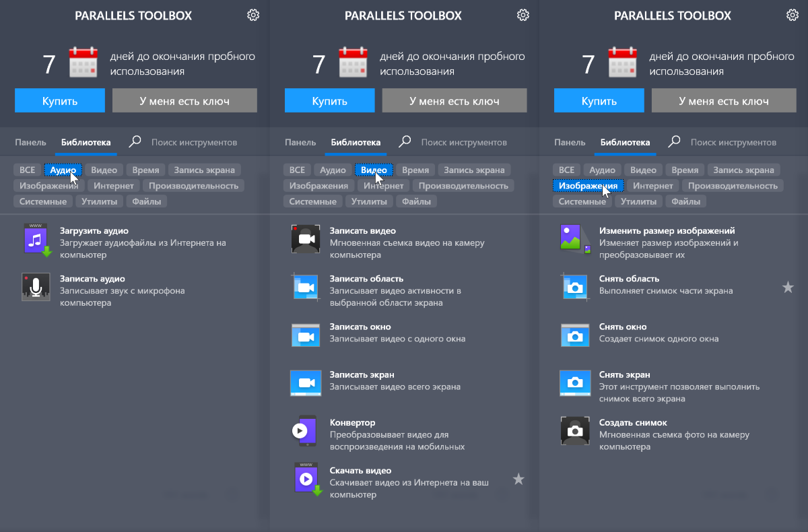Toggle favorite star next to Скачать видео
Screen dimensions: 808x532
point(518,479)
